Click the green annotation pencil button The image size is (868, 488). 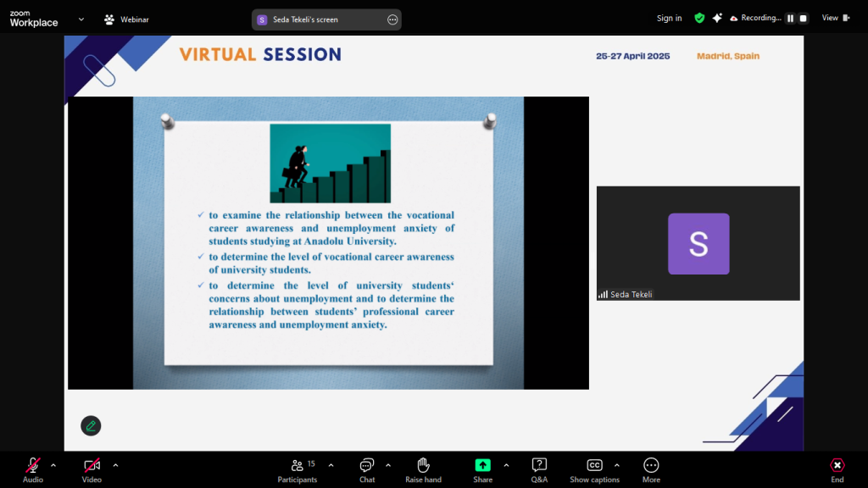91,425
